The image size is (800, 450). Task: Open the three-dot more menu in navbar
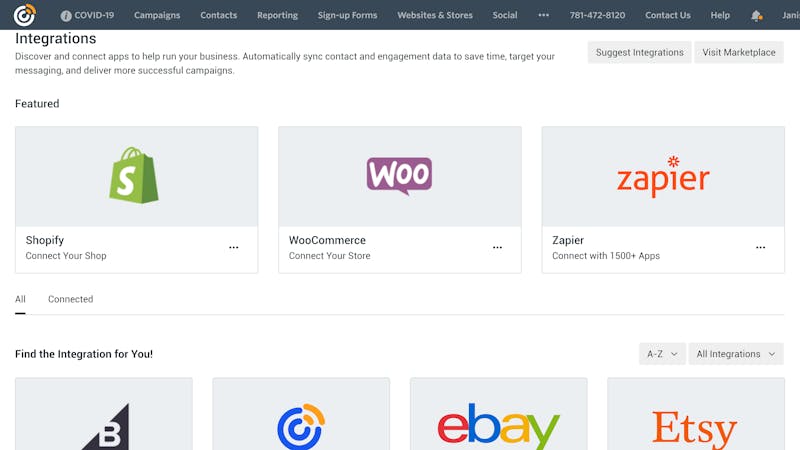tap(543, 15)
